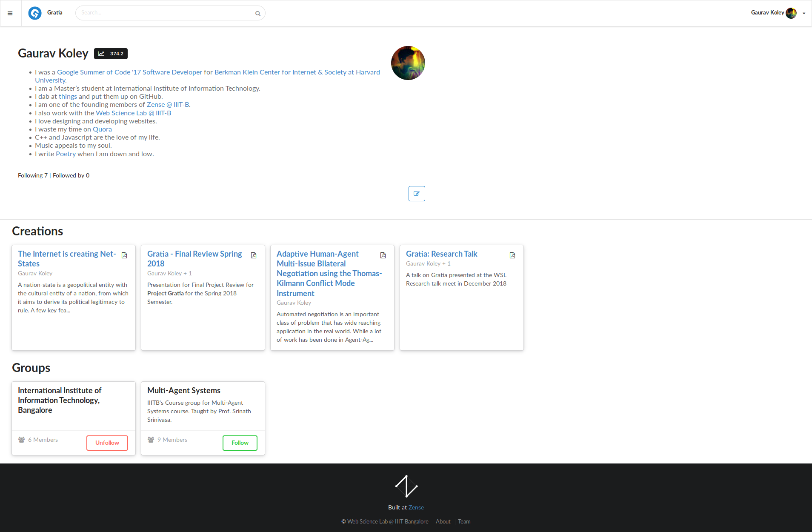Click the Gratia logo icon
The image size is (812, 532).
click(35, 13)
